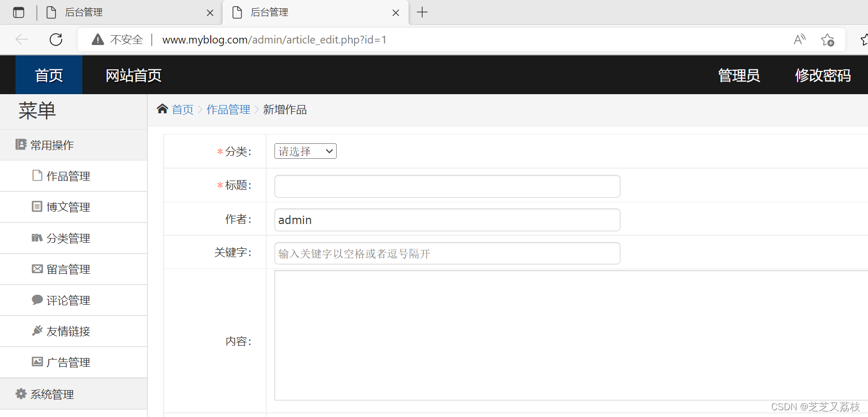Click the 作者: field label
868x417 pixels.
tap(238, 219)
